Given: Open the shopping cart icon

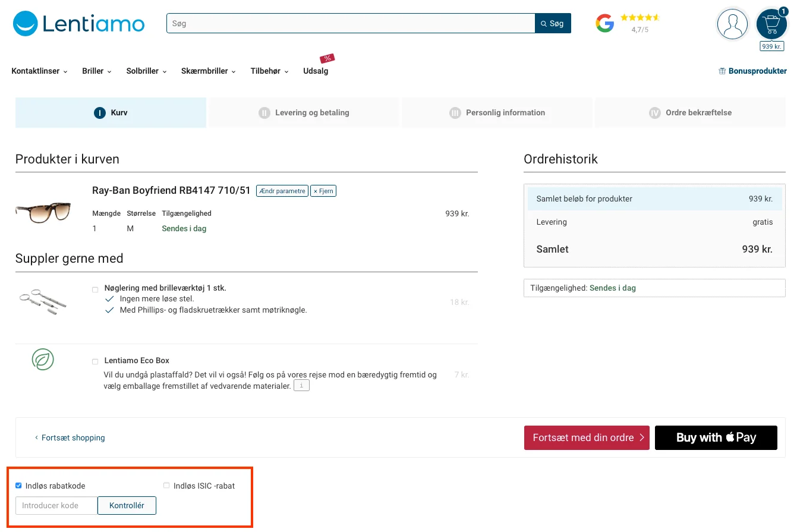Looking at the screenshot, I should pyautogui.click(x=771, y=24).
